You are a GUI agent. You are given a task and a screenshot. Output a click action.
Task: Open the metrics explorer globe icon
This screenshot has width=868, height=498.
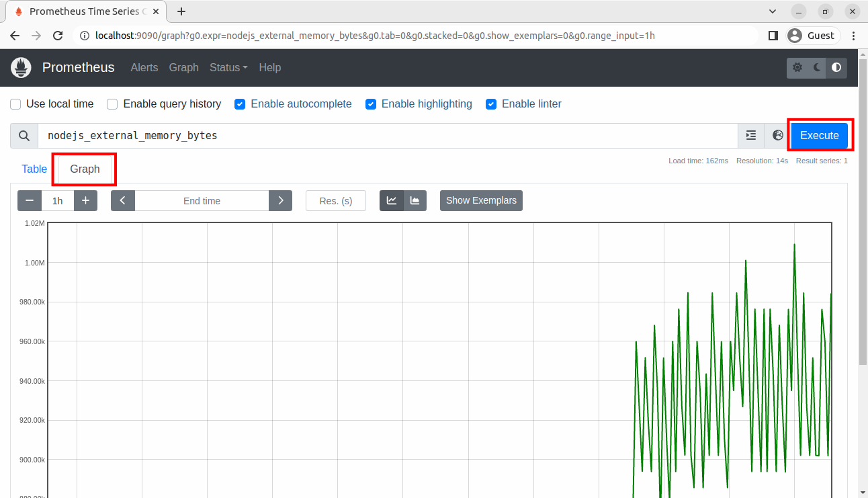pyautogui.click(x=778, y=136)
